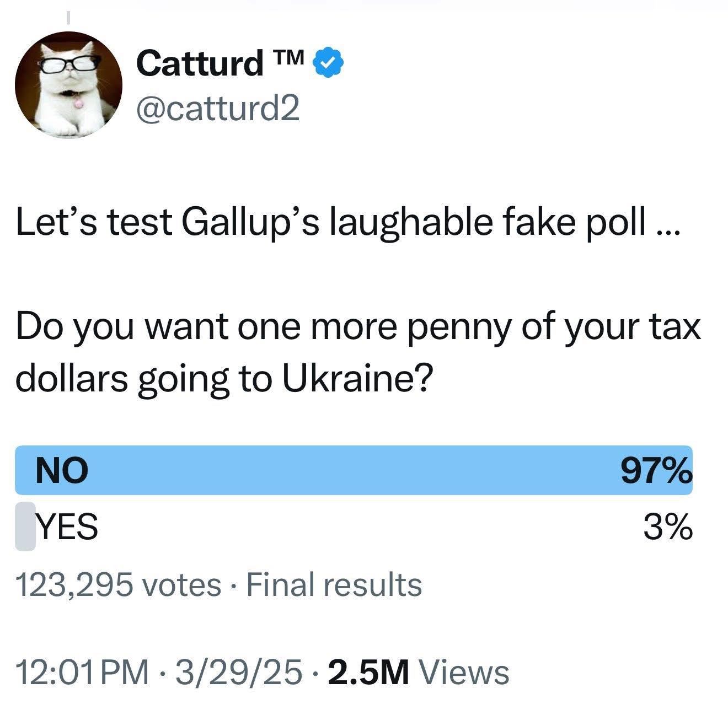Select the YES poll option label
The width and height of the screenshot is (728, 704).
(67, 526)
